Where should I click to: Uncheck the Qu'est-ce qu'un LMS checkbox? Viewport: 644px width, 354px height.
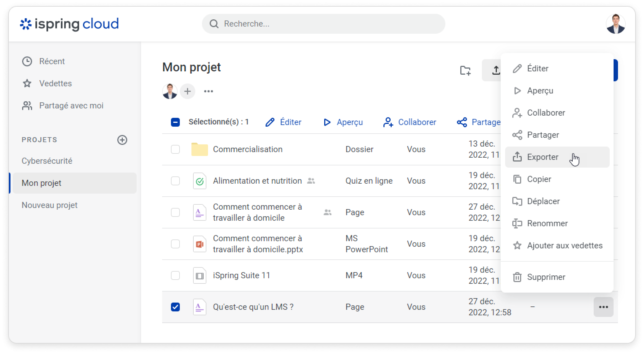(175, 307)
